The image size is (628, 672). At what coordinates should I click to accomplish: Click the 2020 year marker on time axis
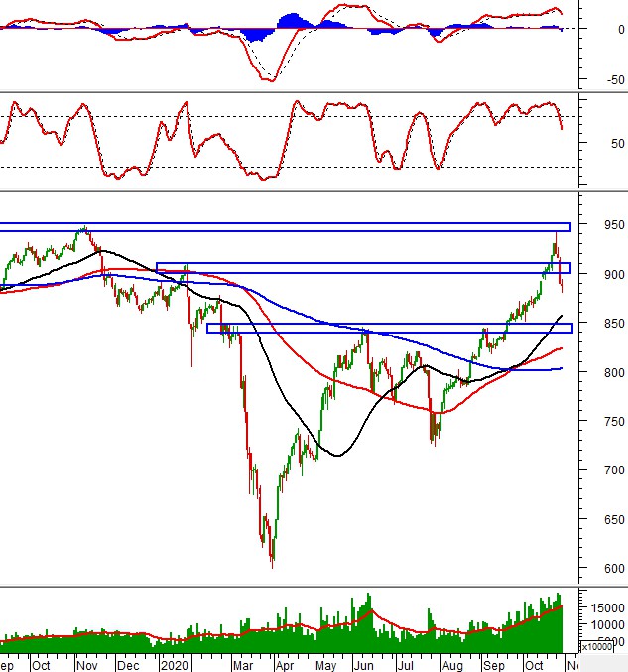tap(174, 663)
